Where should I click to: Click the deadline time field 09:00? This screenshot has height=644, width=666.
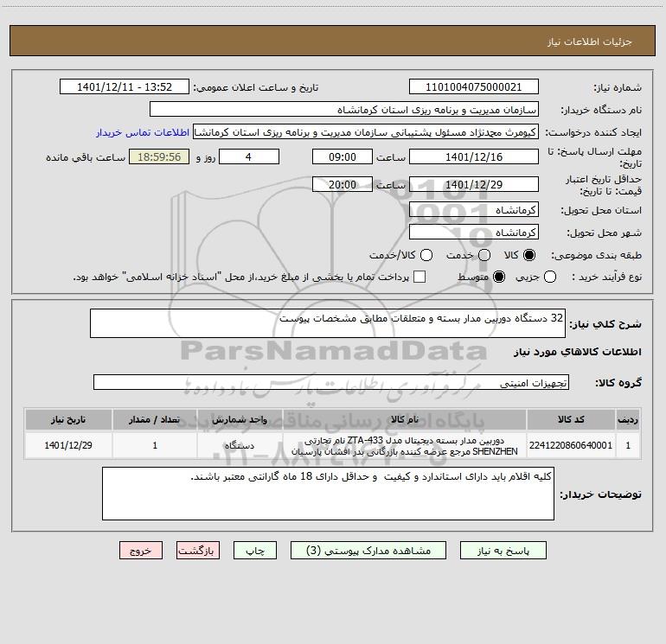(343, 156)
